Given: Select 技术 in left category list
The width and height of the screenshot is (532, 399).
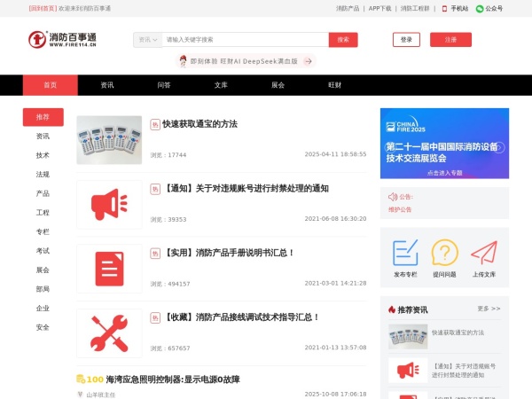Looking at the screenshot, I should (43, 155).
